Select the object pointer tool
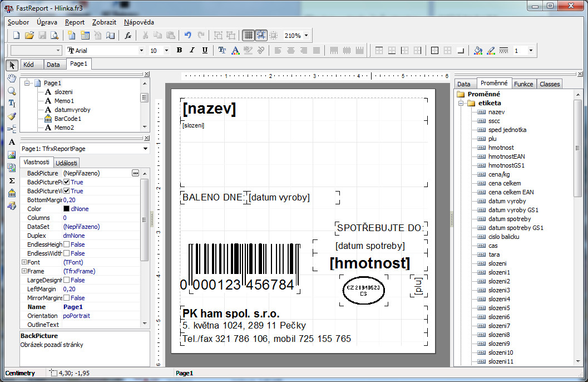Viewport: 588px width, 382px height. click(12, 65)
